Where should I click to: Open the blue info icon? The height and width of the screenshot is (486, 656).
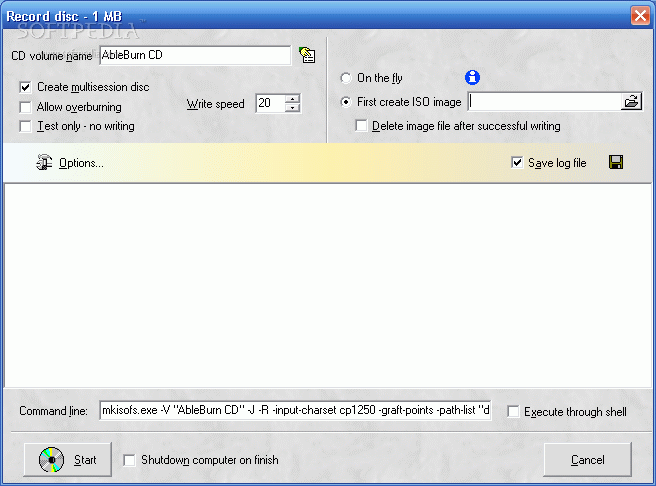tap(472, 77)
